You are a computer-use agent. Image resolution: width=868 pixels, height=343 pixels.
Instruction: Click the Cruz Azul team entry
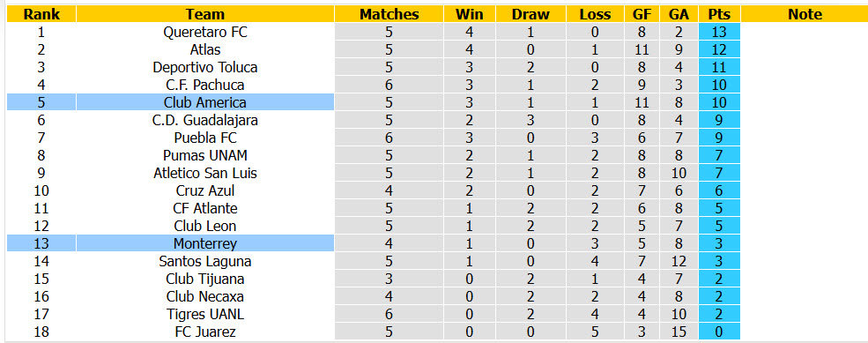tap(205, 190)
